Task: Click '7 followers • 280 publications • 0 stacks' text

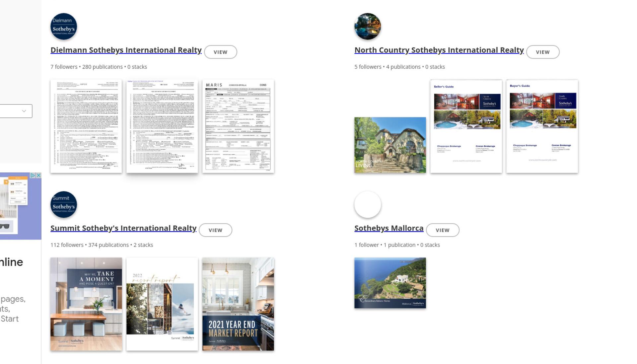Action: click(x=99, y=67)
